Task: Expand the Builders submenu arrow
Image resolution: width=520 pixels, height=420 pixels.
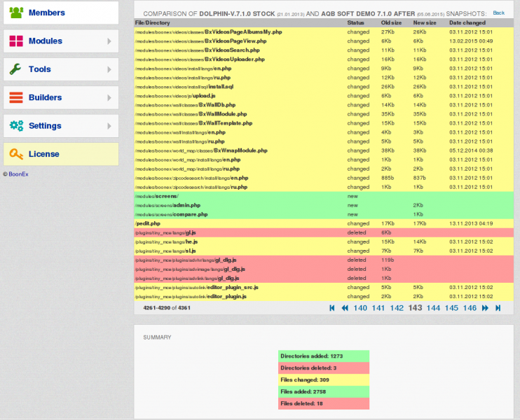Action: click(109, 97)
